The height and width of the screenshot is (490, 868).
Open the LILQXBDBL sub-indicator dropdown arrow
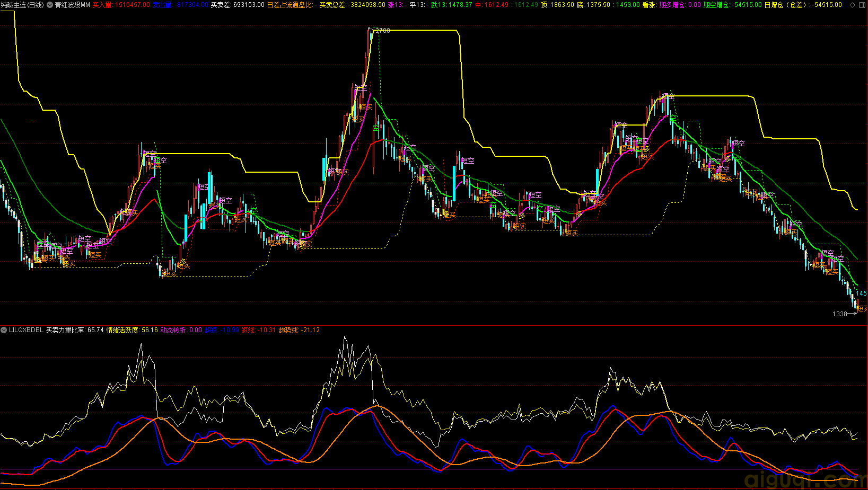coord(4,330)
